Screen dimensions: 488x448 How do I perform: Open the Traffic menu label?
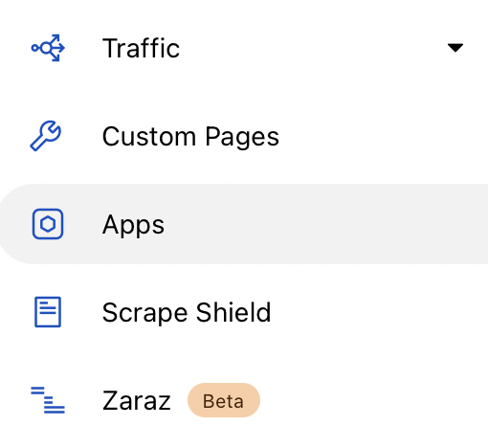(x=141, y=48)
